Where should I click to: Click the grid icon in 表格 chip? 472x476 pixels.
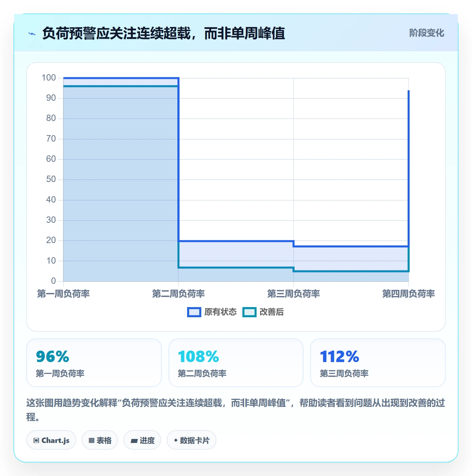pyautogui.click(x=92, y=441)
